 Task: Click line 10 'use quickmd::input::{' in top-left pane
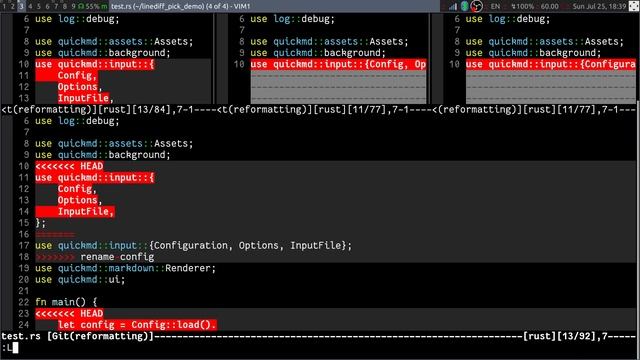[x=95, y=64]
